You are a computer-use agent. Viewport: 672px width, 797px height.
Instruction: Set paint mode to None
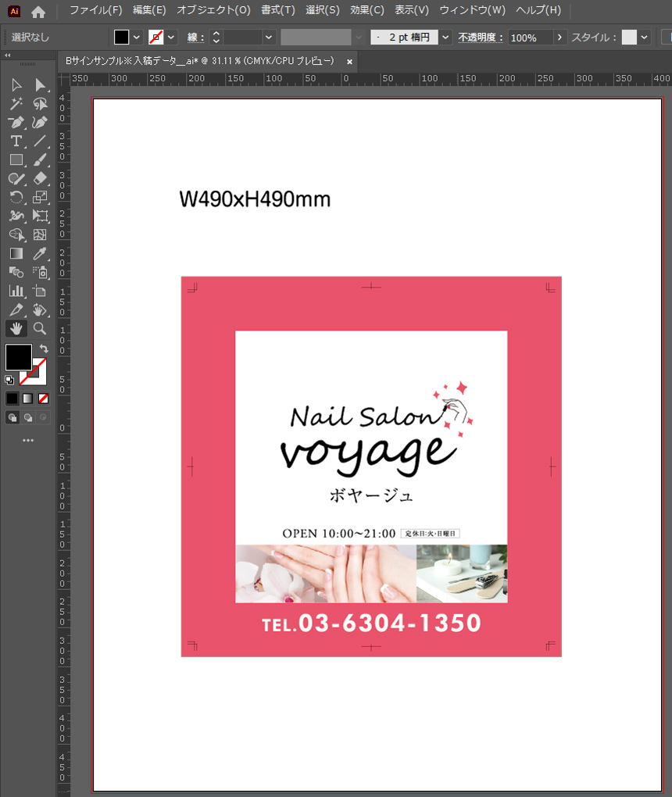pyautogui.click(x=44, y=398)
